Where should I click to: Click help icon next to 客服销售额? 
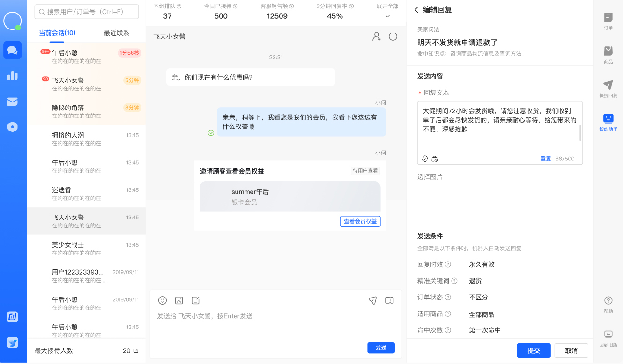pyautogui.click(x=291, y=7)
